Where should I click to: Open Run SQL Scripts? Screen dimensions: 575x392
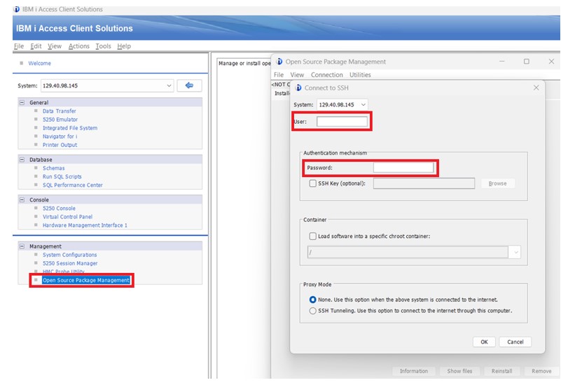click(x=62, y=176)
